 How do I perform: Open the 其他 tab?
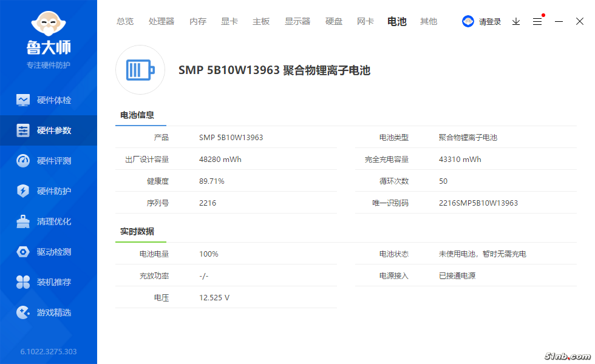[x=429, y=21]
